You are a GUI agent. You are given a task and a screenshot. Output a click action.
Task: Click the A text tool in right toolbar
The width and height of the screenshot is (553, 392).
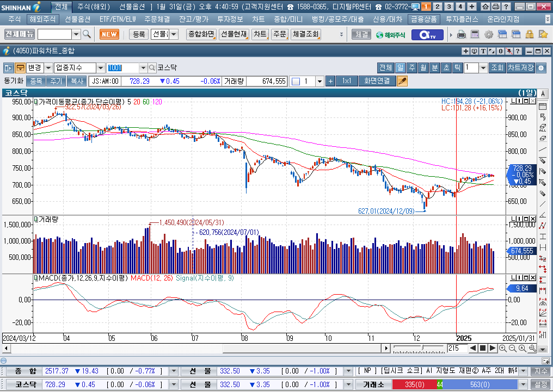click(543, 94)
